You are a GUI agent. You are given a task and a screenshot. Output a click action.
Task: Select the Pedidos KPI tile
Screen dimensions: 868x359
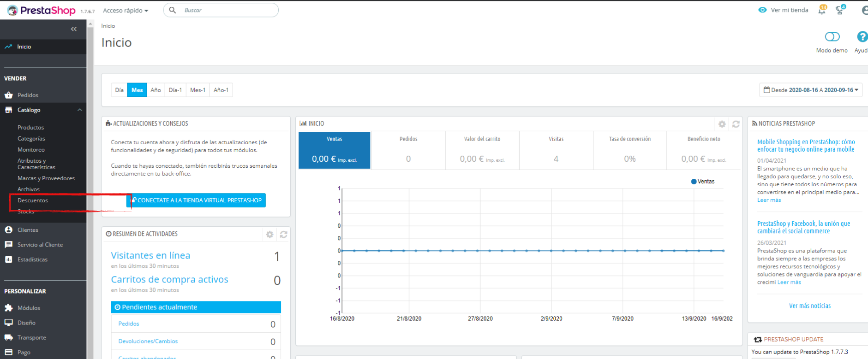coord(408,150)
